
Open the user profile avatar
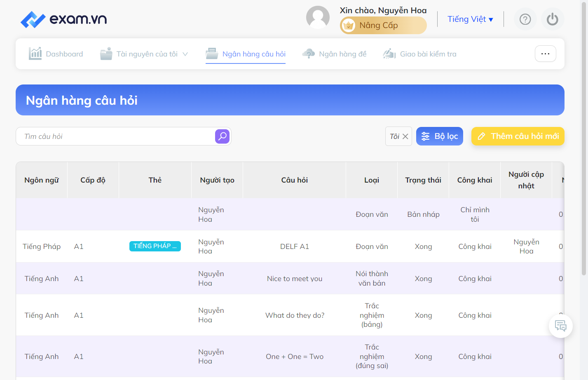click(318, 17)
